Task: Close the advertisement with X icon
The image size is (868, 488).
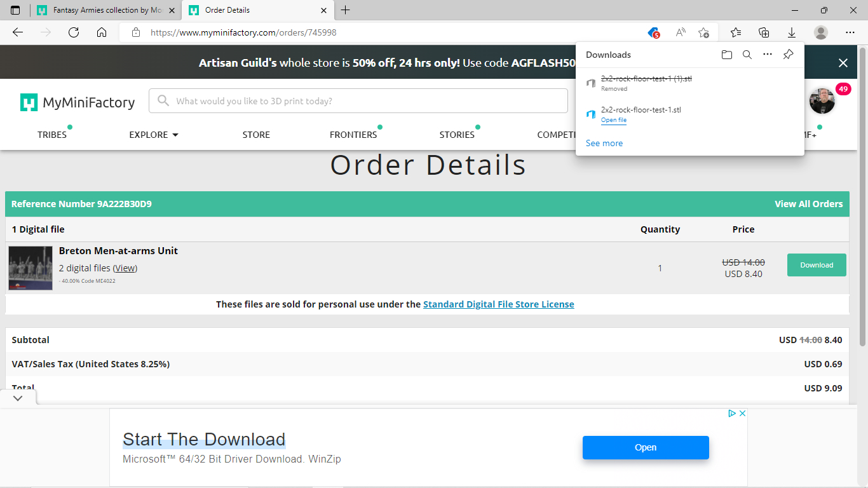Action: click(742, 413)
